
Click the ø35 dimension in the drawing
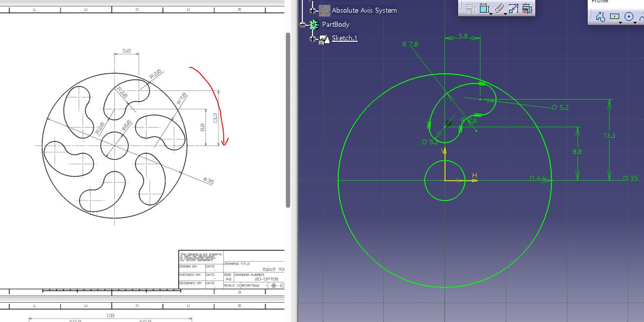click(209, 181)
